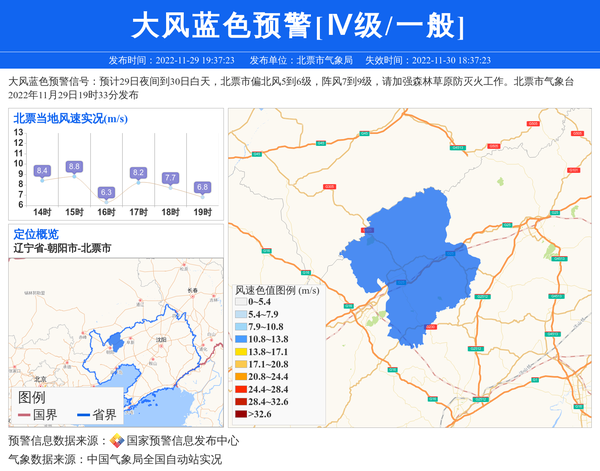Click the blue 省界 line sample in legend
Screen dimensions: 600x471
pyautogui.click(x=83, y=415)
